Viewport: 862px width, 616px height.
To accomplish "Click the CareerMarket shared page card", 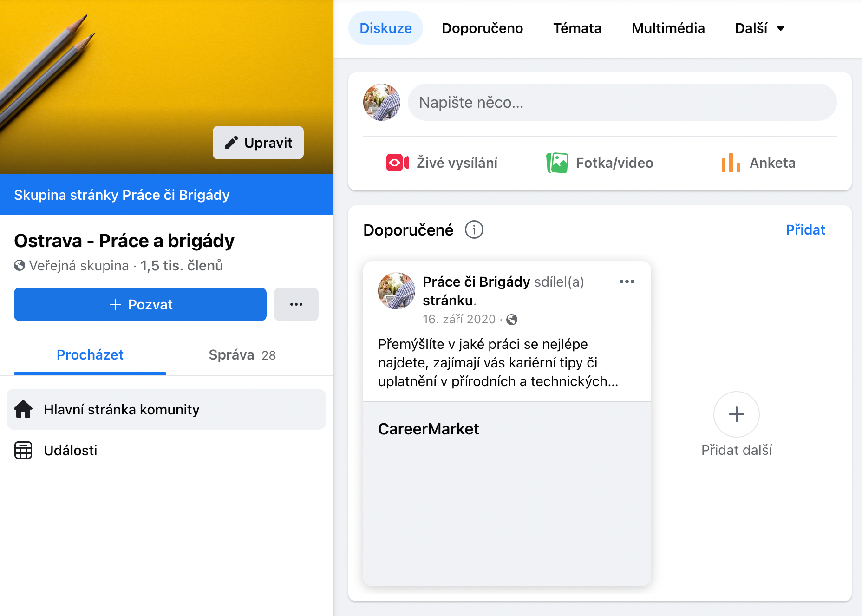I will tap(507, 494).
